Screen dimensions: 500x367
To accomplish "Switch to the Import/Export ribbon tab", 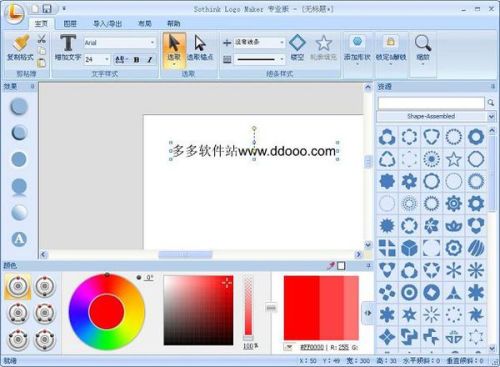I will pyautogui.click(x=107, y=23).
